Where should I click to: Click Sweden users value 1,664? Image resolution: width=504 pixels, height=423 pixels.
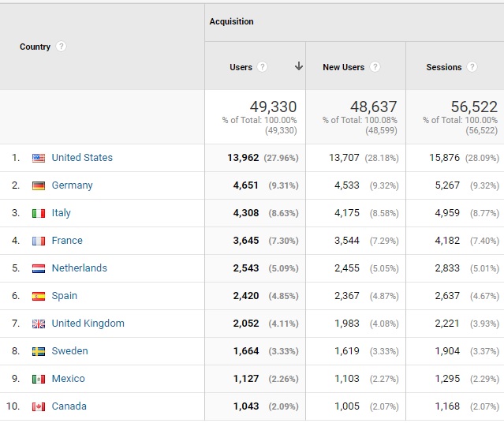pyautogui.click(x=246, y=351)
